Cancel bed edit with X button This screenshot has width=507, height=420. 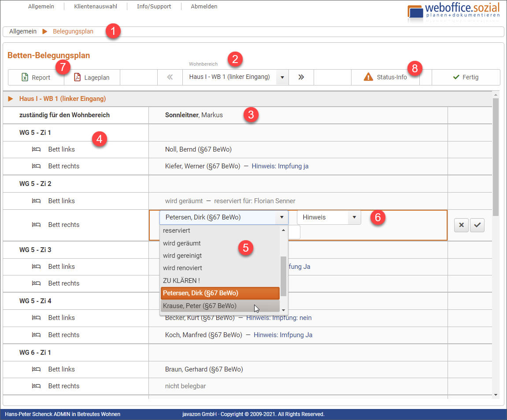pyautogui.click(x=461, y=225)
